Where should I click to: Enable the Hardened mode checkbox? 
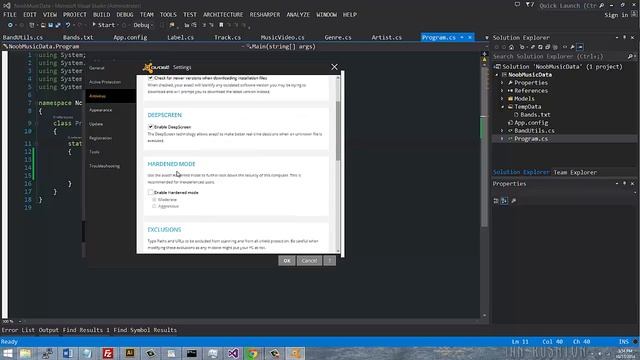coord(150,192)
